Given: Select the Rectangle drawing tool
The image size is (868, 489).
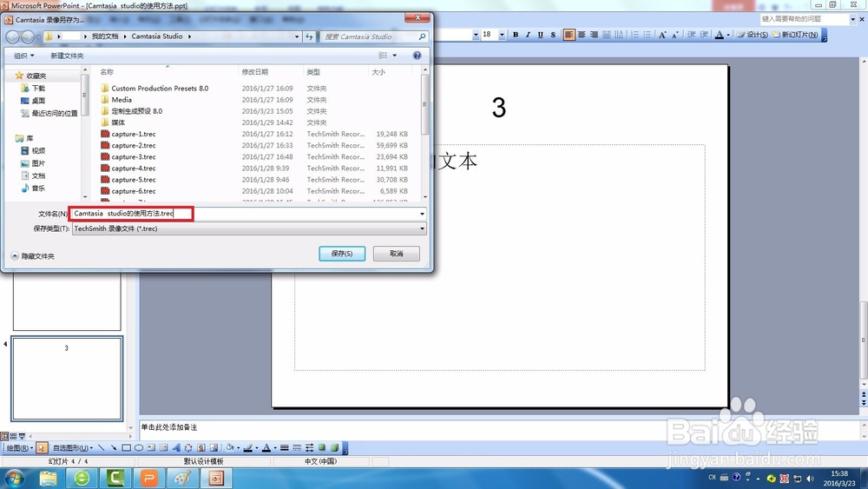Looking at the screenshot, I should click(x=126, y=447).
